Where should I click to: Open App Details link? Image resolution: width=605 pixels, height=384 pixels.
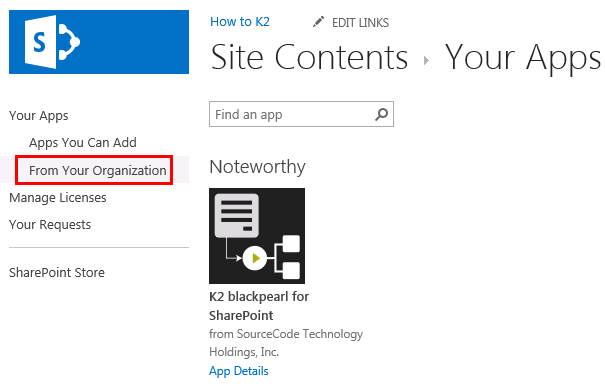[x=239, y=371]
